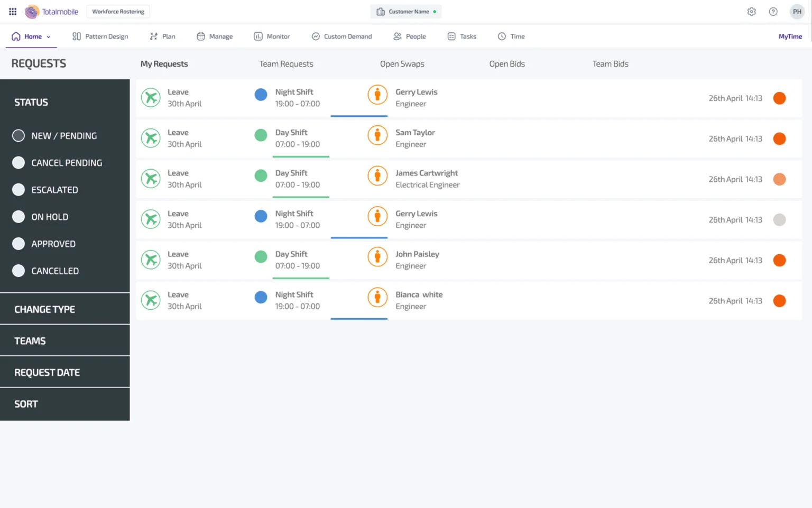
Task: Open the help question mark icon
Action: tap(773, 12)
